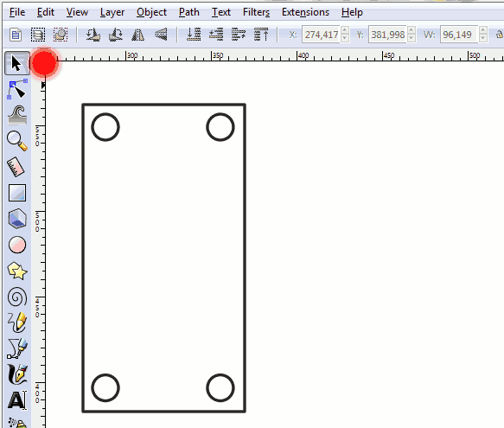Viewport: 504px width, 428px height.
Task: Flip selection horizontally
Action: (138, 35)
